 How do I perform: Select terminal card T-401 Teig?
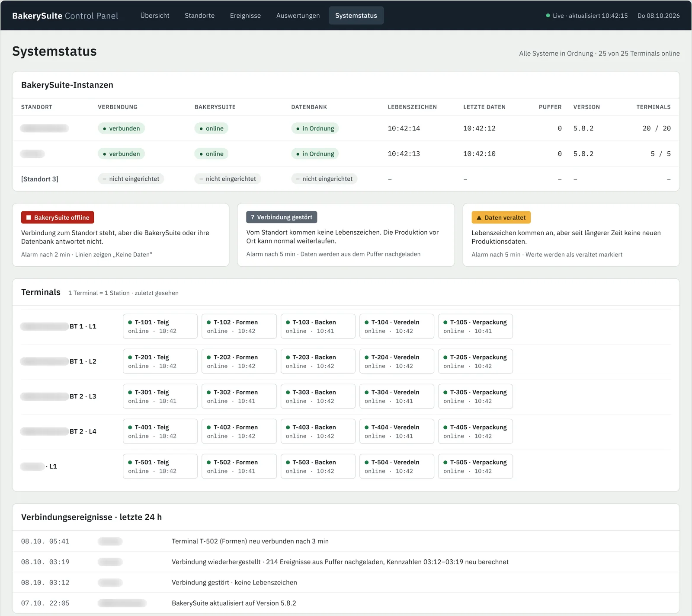tap(160, 431)
